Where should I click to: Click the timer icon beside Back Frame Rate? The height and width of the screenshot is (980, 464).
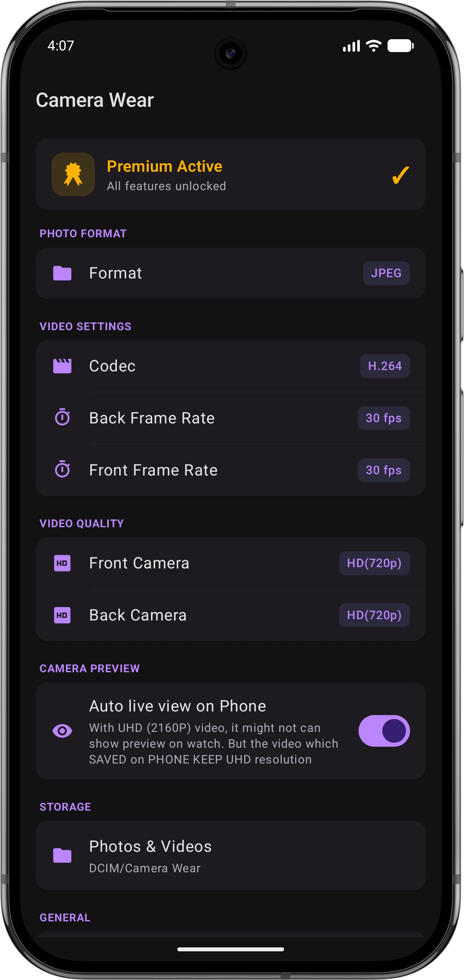[x=62, y=417]
